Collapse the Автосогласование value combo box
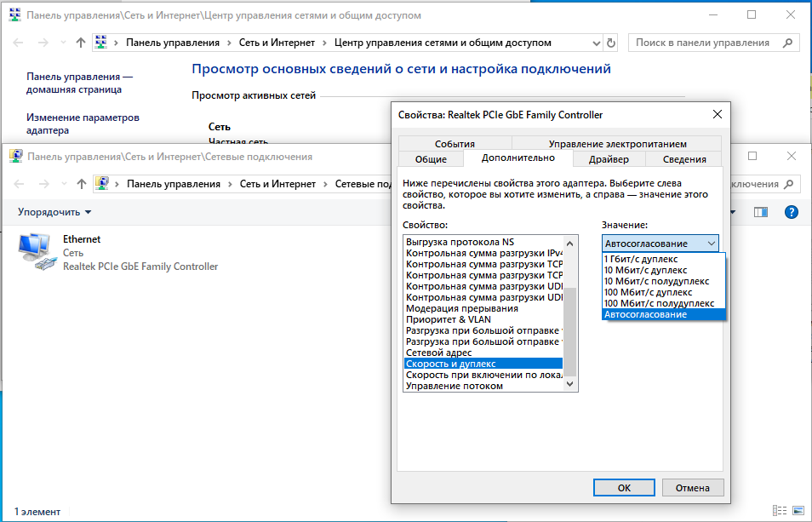Screen dimensions: 812x522 click(711, 244)
